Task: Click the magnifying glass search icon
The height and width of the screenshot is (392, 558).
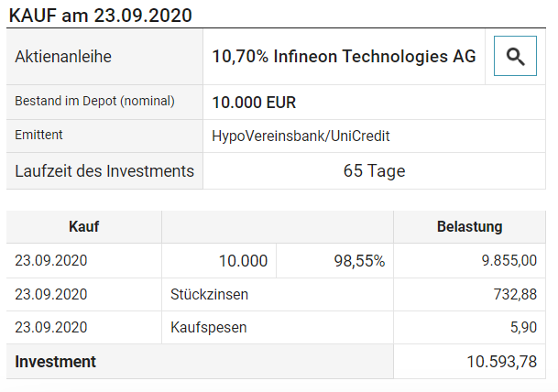Action: 515,56
